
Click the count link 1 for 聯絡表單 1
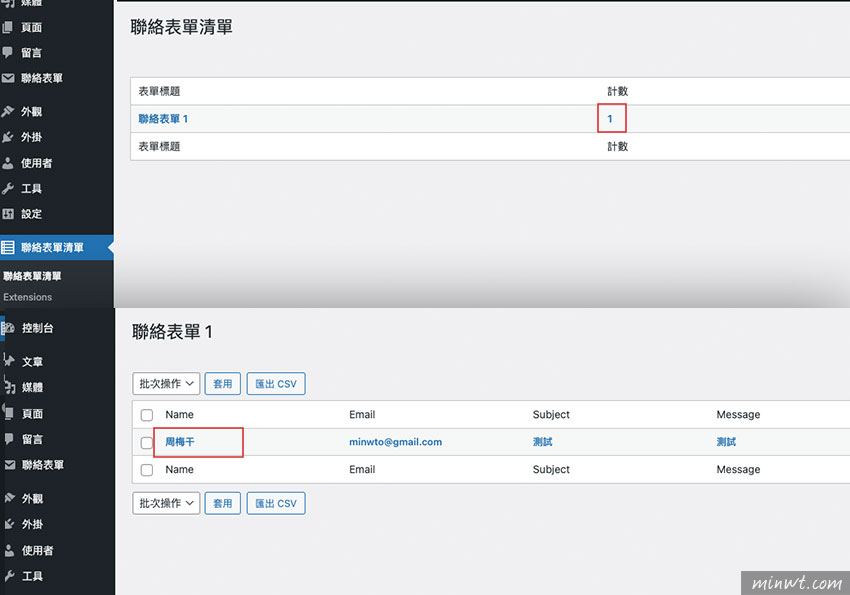click(x=610, y=119)
